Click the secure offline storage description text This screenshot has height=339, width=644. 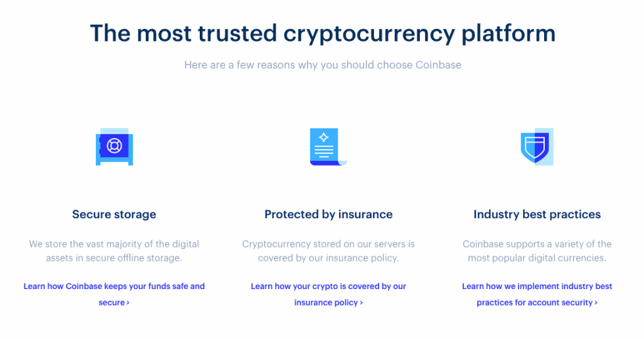tap(114, 251)
